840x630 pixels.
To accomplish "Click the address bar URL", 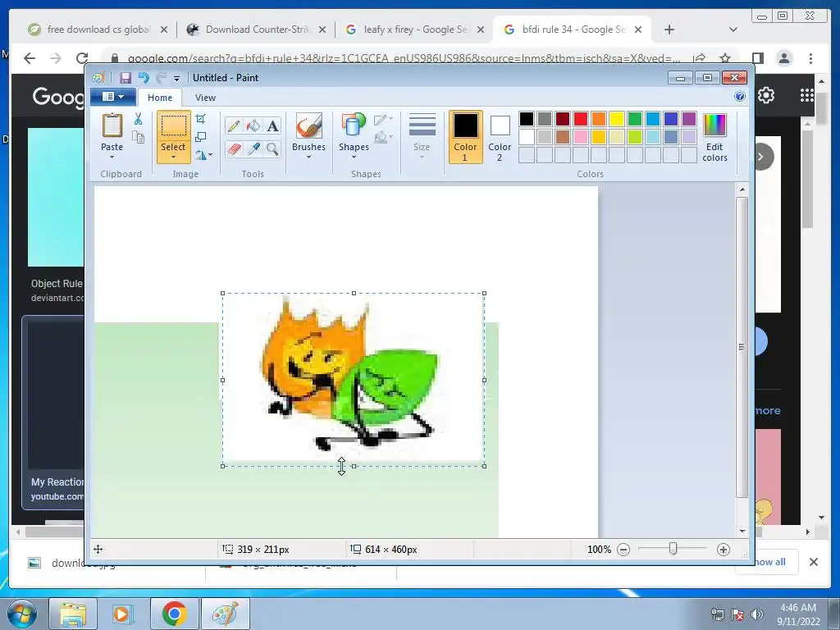I will [404, 58].
